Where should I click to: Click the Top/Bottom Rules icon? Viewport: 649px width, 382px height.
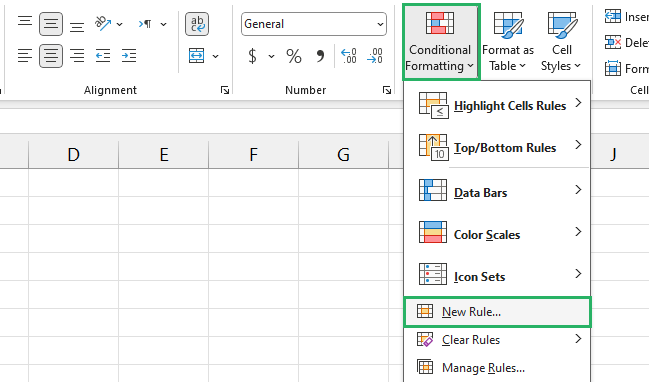433,147
